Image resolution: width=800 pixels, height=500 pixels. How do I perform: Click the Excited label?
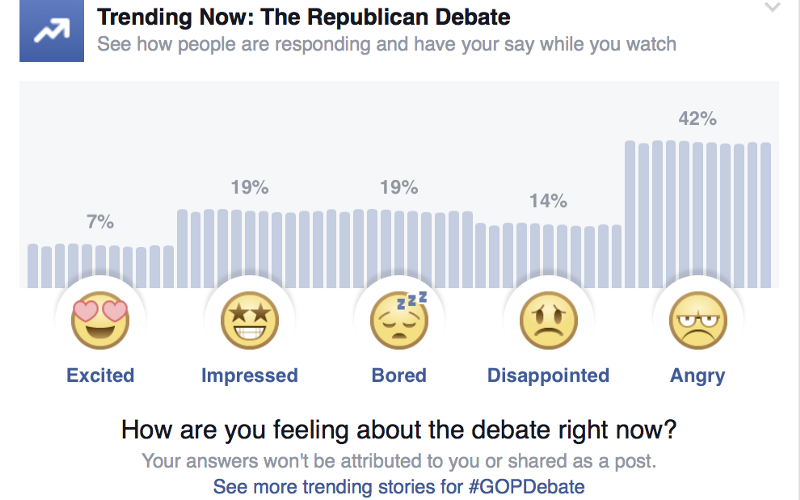pos(100,376)
